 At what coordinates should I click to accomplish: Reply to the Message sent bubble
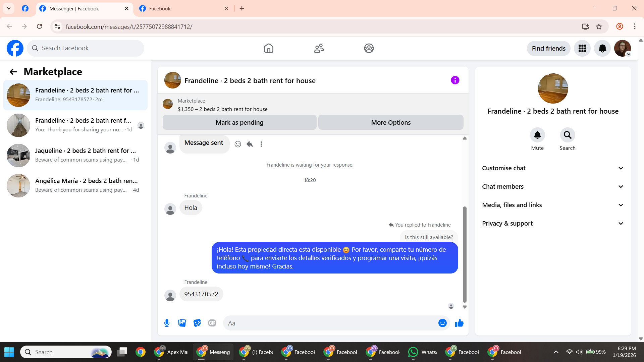pos(250,144)
